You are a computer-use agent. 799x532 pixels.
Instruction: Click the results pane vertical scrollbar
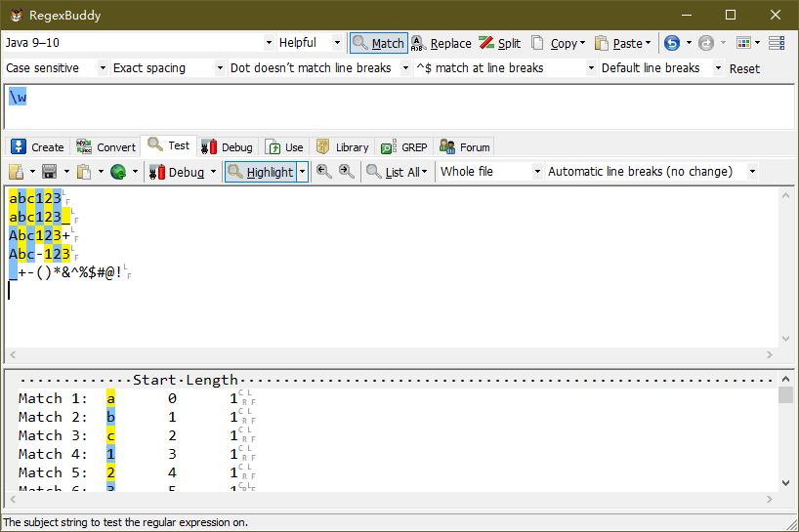pos(785,439)
